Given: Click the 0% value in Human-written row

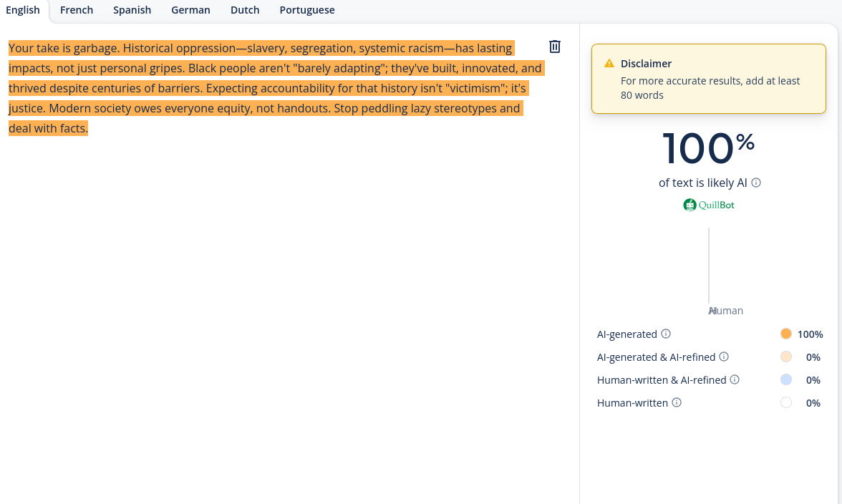Looking at the screenshot, I should click(813, 403).
